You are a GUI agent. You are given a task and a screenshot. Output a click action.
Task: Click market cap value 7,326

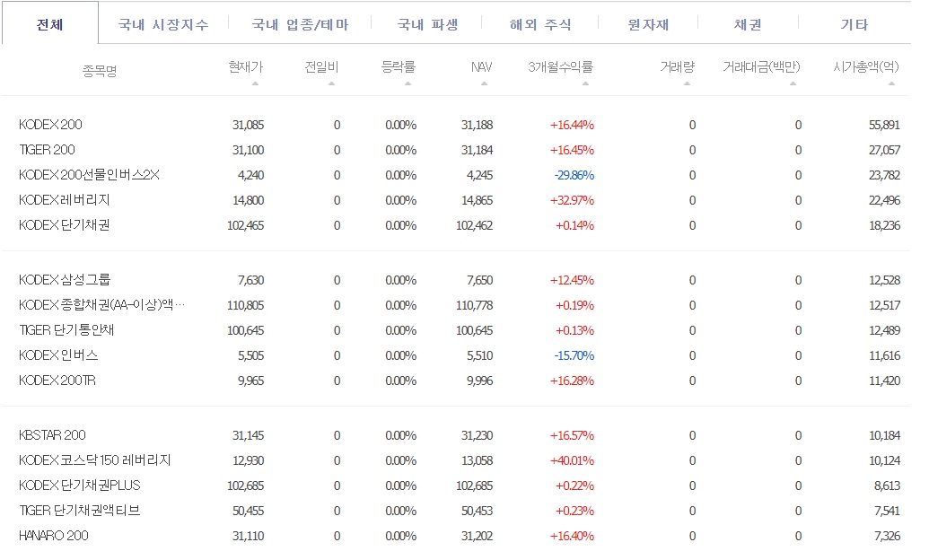point(887,536)
